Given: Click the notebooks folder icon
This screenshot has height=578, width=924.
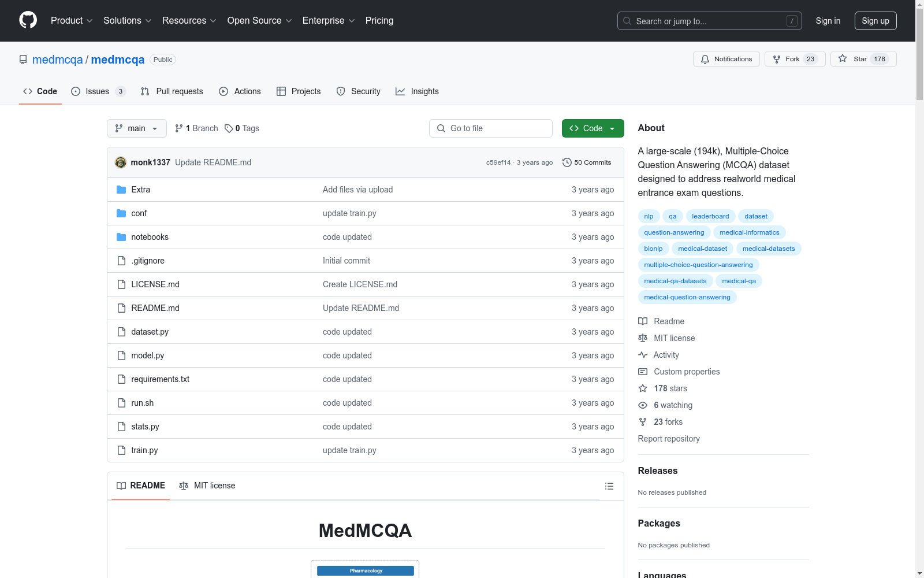Looking at the screenshot, I should pos(121,237).
